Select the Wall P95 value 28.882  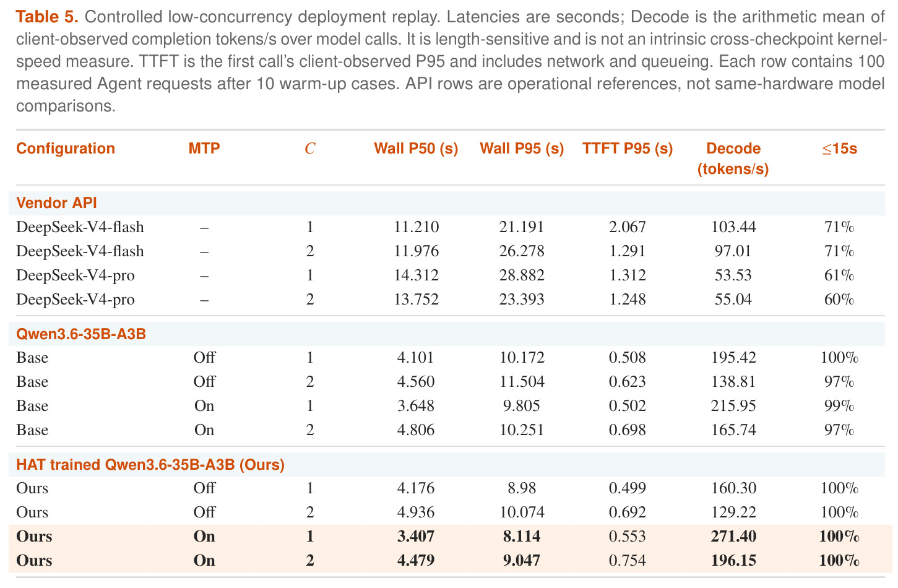point(522,275)
